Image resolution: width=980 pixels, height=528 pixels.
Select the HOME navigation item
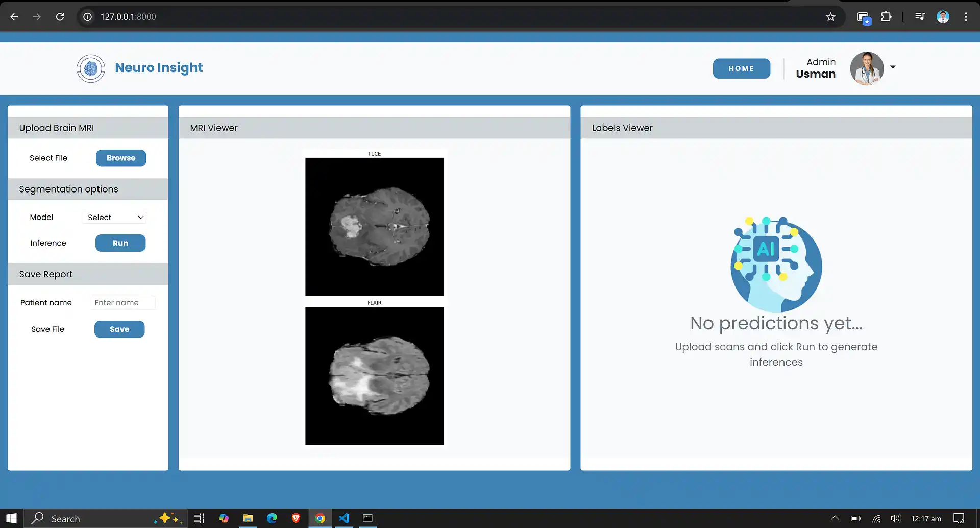point(742,68)
